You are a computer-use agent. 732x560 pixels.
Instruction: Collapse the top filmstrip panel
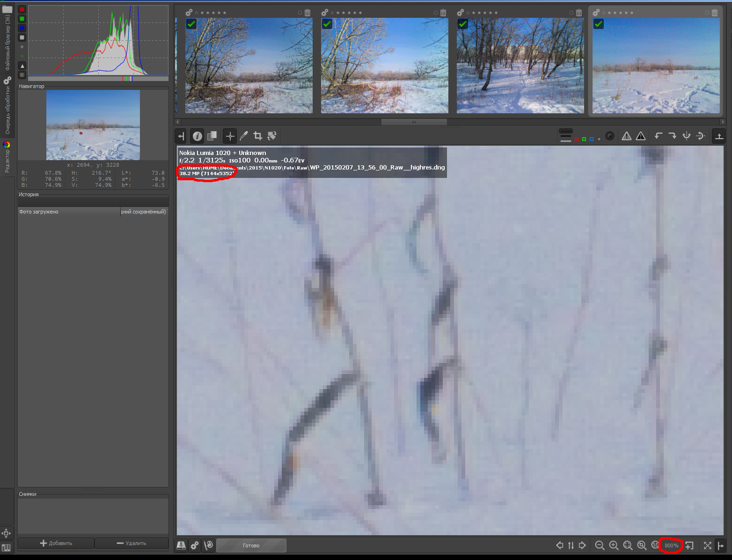[719, 136]
